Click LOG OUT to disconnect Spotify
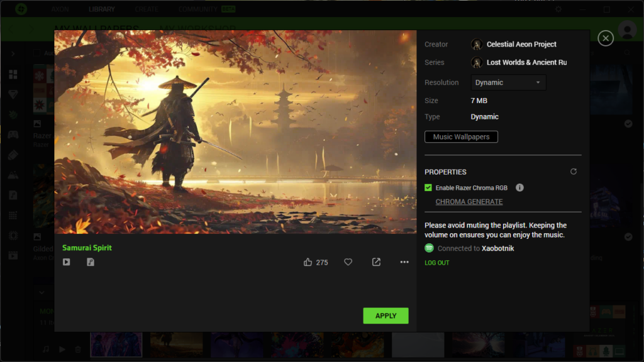 click(x=437, y=263)
